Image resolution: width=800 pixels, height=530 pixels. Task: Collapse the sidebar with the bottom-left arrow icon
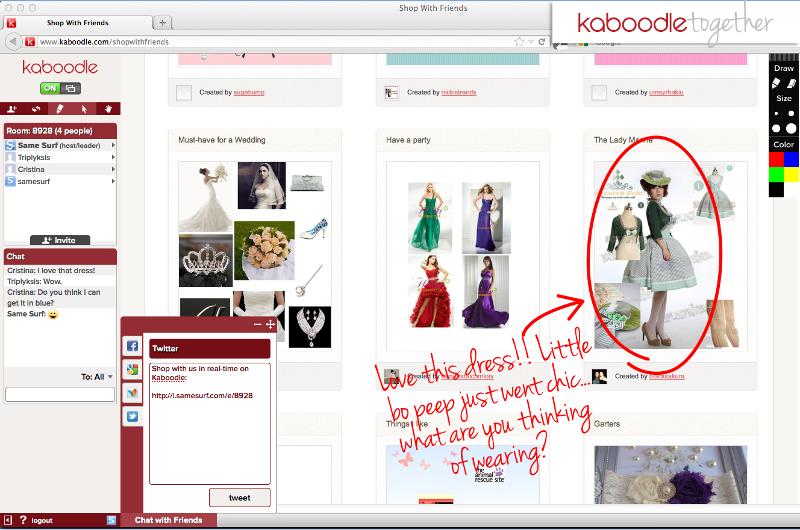8,520
